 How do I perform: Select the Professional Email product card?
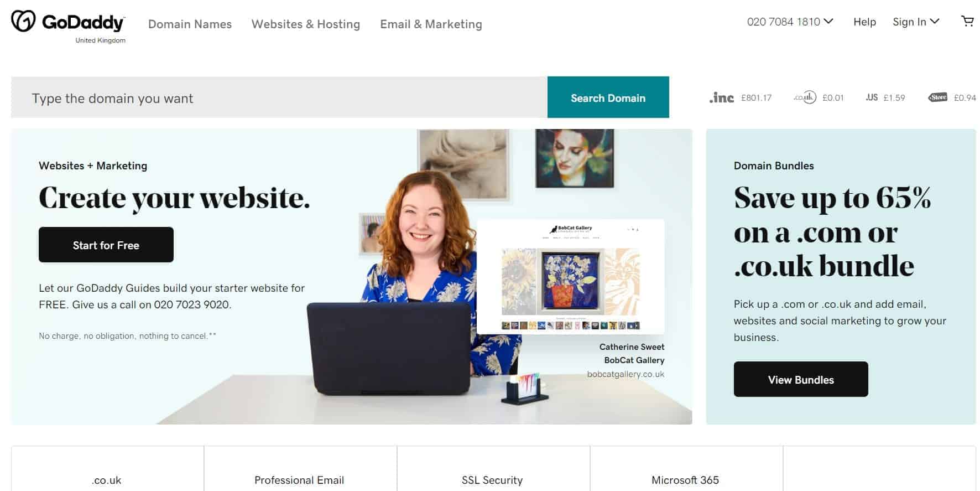tap(300, 469)
